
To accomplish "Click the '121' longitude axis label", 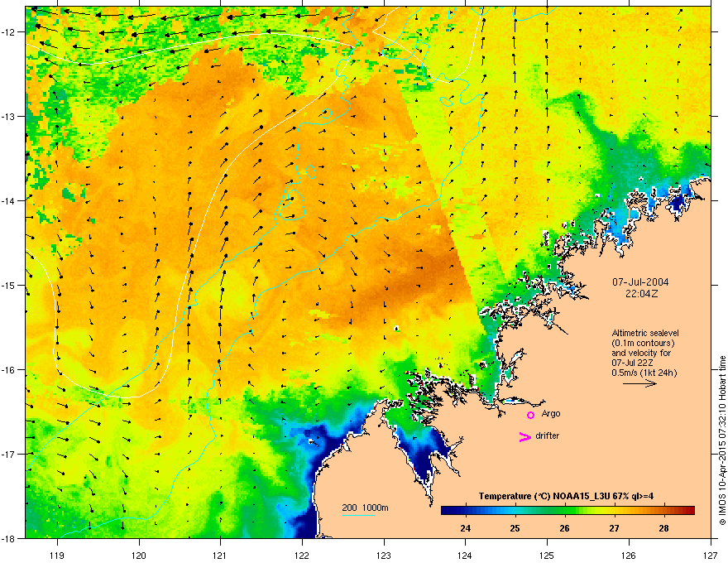I will 221,555.
